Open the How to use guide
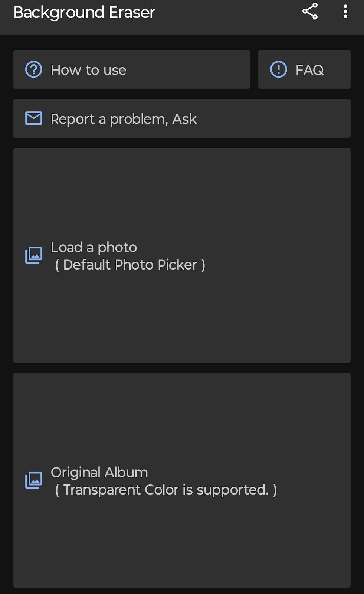The height and width of the screenshot is (594, 364). [x=88, y=70]
